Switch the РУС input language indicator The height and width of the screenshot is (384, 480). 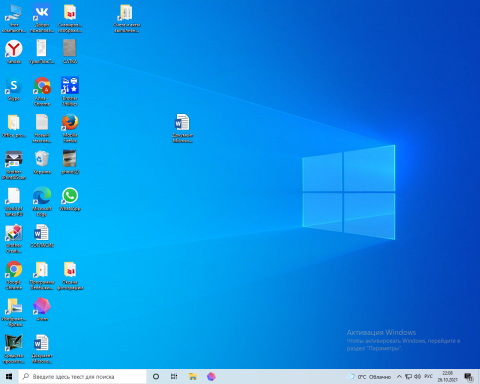[429, 376]
